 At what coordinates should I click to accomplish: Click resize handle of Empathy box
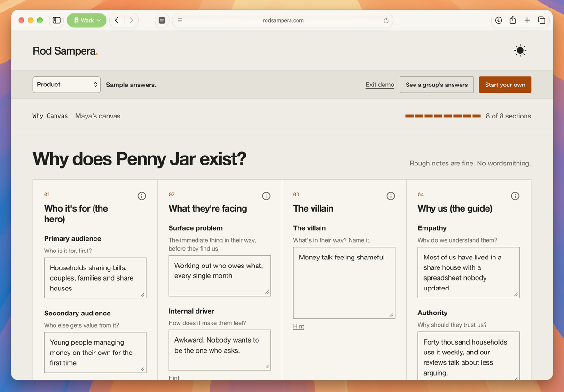(516, 294)
